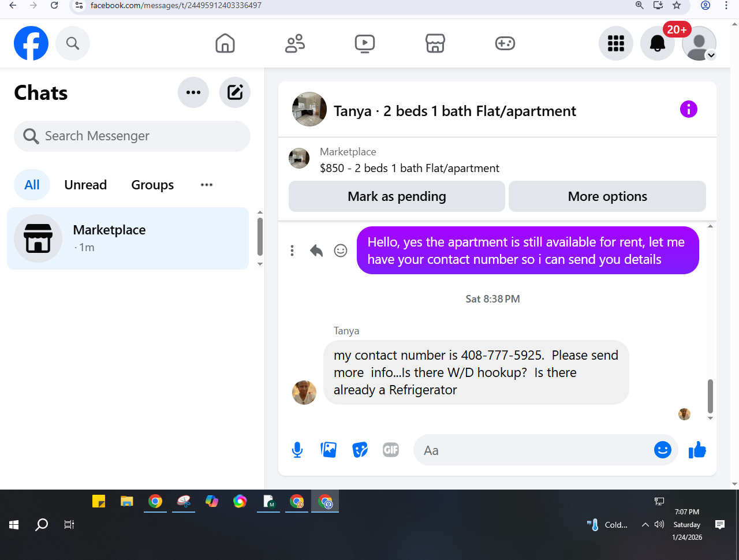Open Windows taskbar search

pos(42,525)
